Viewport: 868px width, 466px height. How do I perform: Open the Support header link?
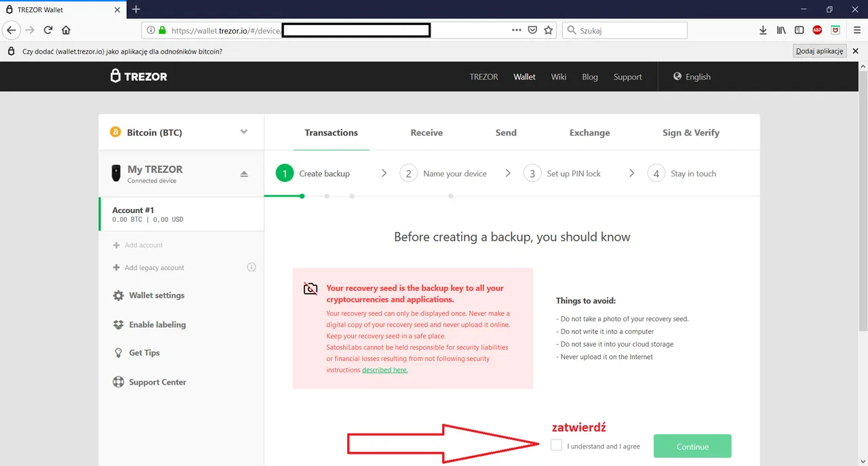point(627,77)
